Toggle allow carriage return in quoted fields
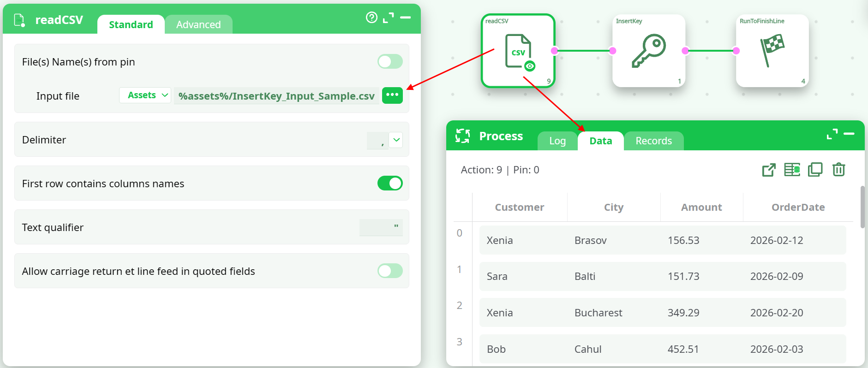868x368 pixels. pyautogui.click(x=390, y=271)
